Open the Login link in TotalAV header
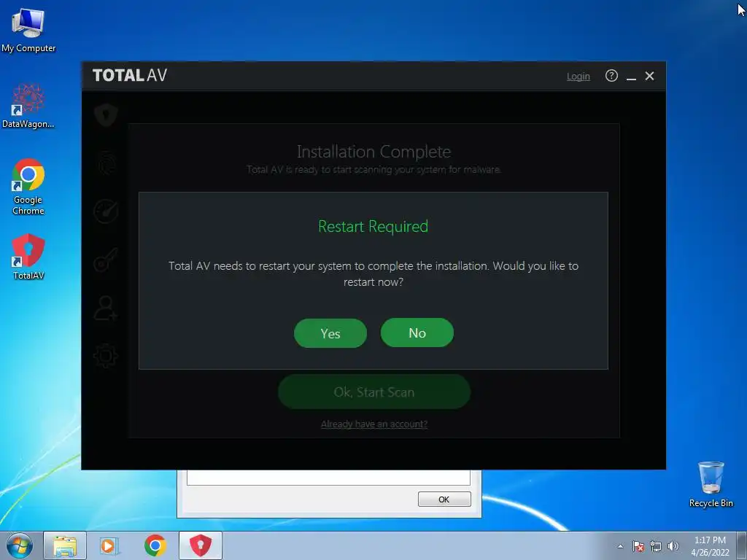The height and width of the screenshot is (560, 747). pos(578,76)
